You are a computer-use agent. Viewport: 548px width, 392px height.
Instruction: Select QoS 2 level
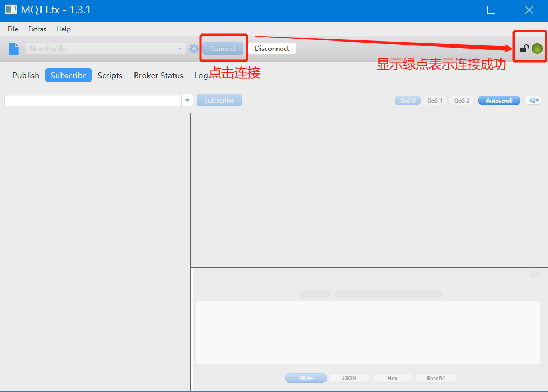462,100
